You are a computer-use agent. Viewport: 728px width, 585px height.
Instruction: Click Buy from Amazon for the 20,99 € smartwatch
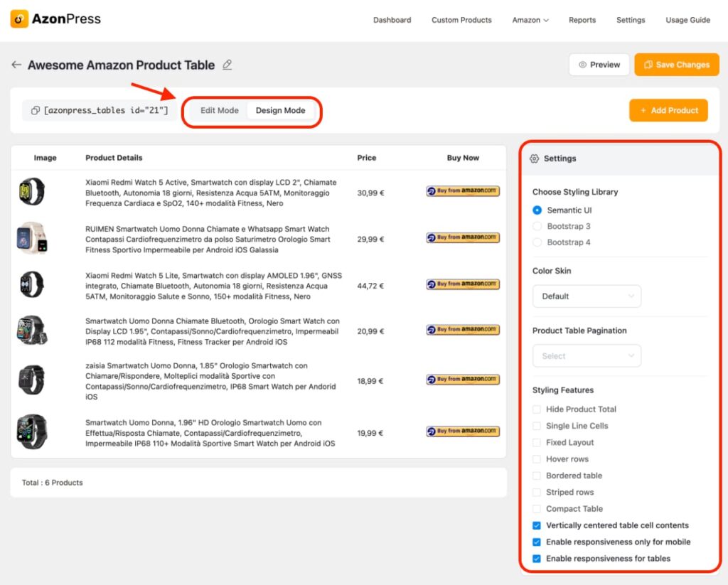point(463,330)
